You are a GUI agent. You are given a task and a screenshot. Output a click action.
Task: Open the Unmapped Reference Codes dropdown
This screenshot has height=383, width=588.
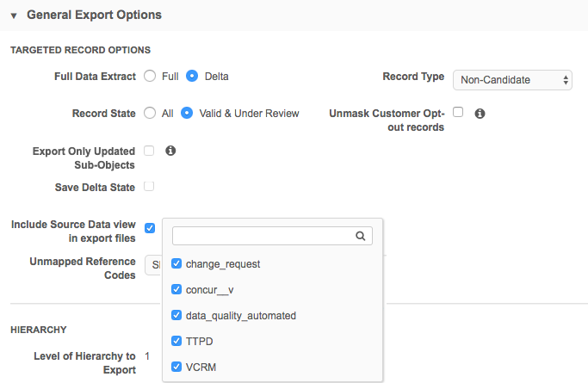point(153,265)
